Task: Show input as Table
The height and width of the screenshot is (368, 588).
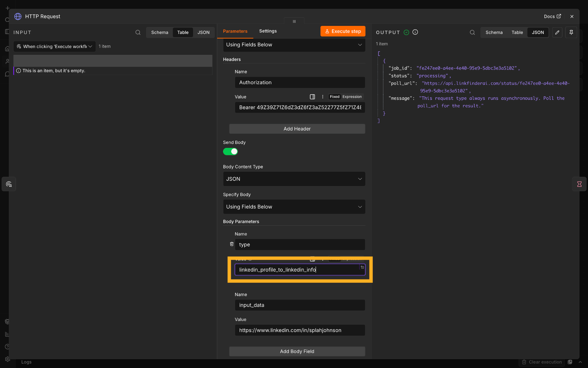Action: coord(183,32)
